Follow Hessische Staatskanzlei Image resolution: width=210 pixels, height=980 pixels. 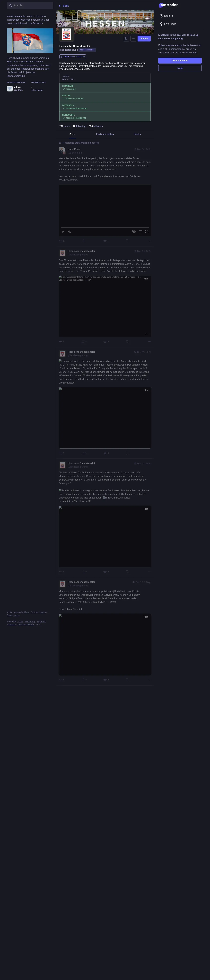click(x=144, y=38)
